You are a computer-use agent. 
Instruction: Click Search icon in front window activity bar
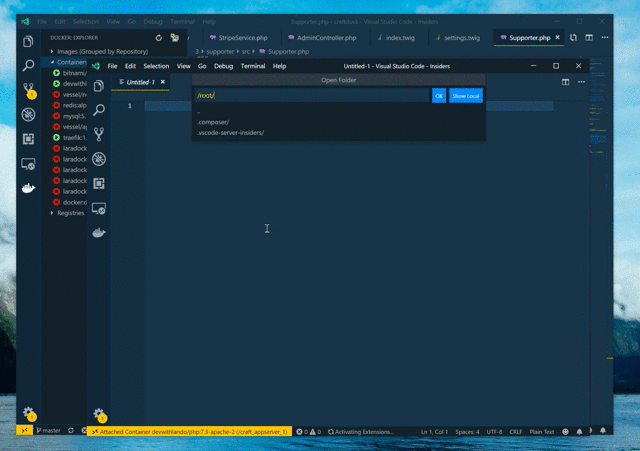(99, 110)
